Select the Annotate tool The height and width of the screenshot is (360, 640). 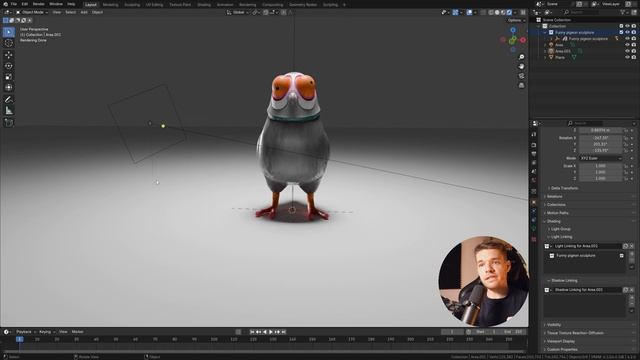9,100
